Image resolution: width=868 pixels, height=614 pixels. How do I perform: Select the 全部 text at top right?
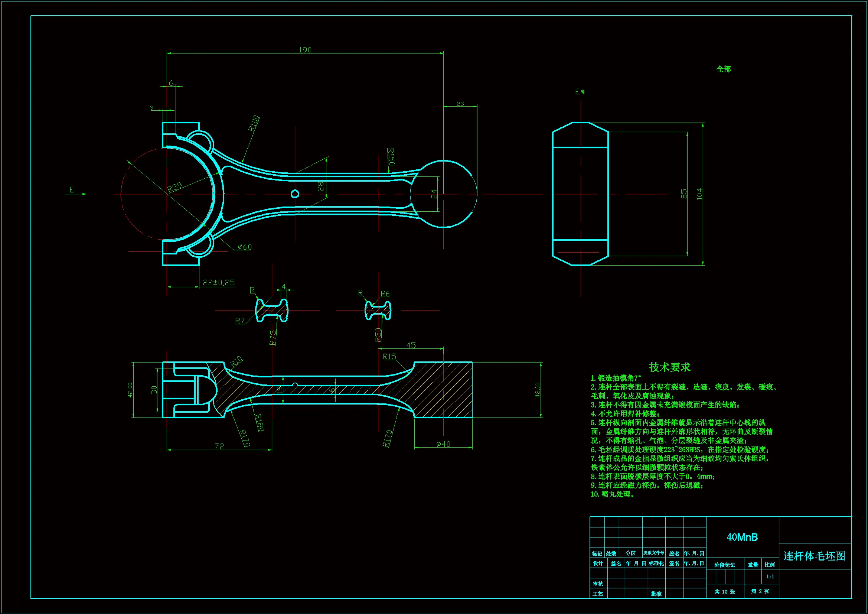(x=723, y=69)
